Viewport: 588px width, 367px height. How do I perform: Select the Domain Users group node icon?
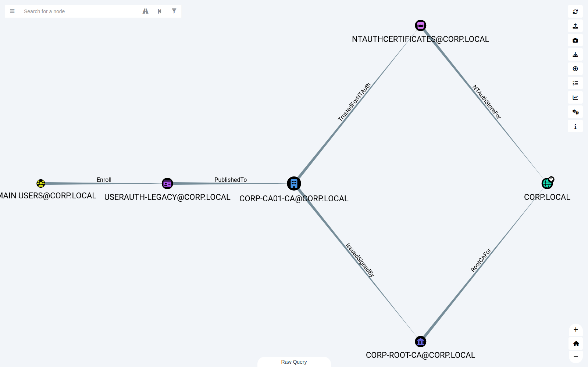(41, 183)
